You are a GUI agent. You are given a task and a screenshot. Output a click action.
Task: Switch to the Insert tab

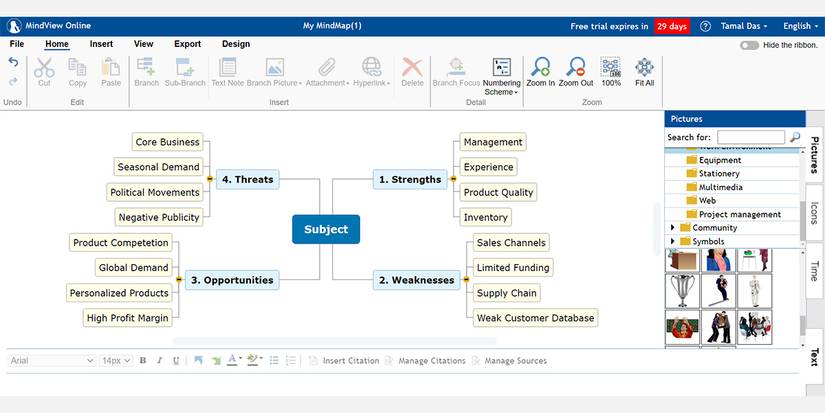click(101, 44)
